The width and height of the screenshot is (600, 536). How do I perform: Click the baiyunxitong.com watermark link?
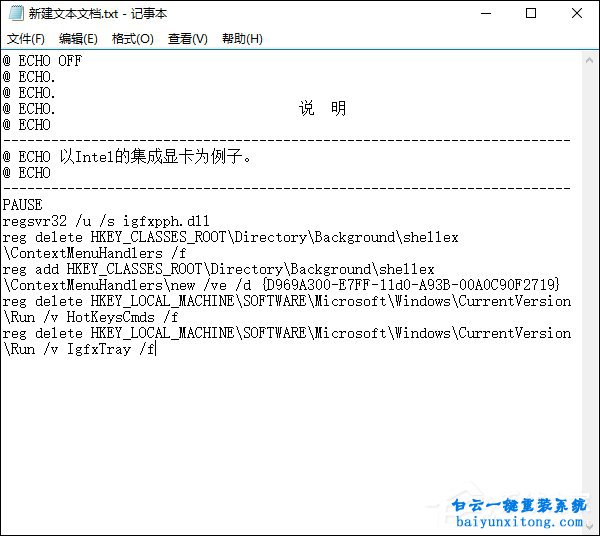tap(518, 522)
